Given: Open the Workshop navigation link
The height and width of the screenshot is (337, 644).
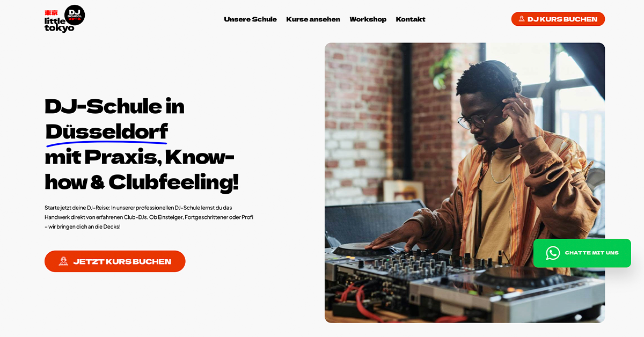Looking at the screenshot, I should point(368,19).
